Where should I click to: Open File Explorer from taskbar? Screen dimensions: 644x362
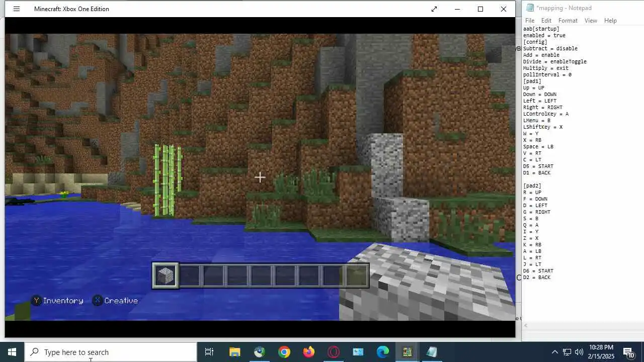click(234, 352)
